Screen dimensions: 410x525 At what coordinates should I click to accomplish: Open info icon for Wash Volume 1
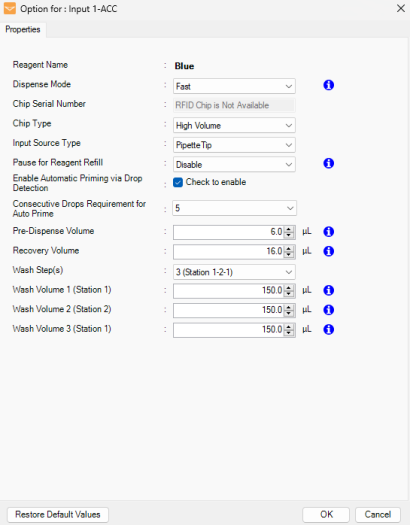pyautogui.click(x=328, y=290)
